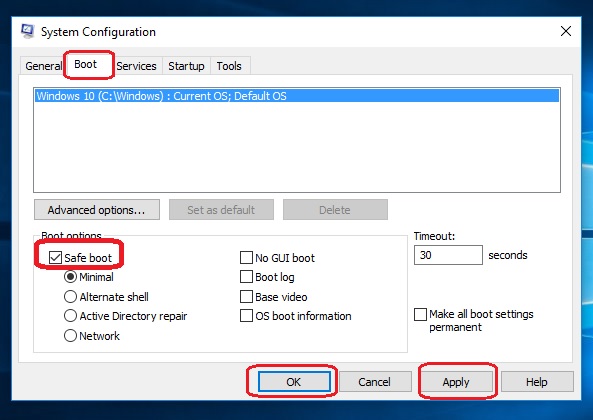The image size is (593, 420).
Task: Tick the Boot log checkbox
Action: click(246, 277)
